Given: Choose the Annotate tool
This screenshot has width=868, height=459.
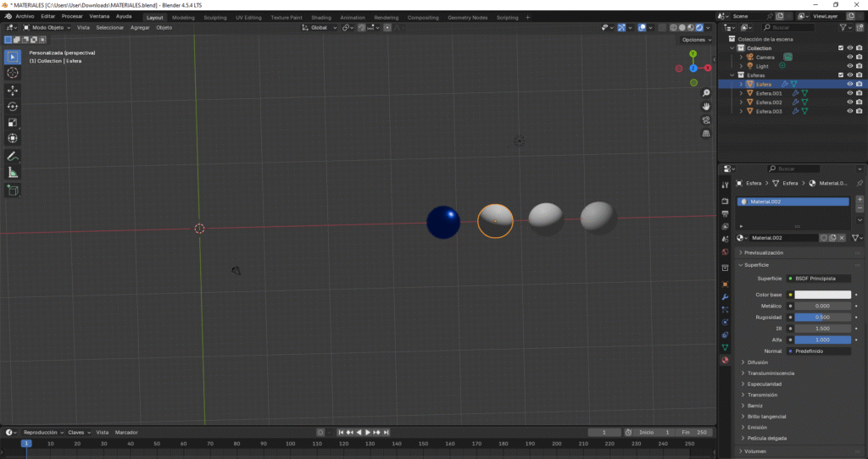Looking at the screenshot, I should click(x=13, y=157).
